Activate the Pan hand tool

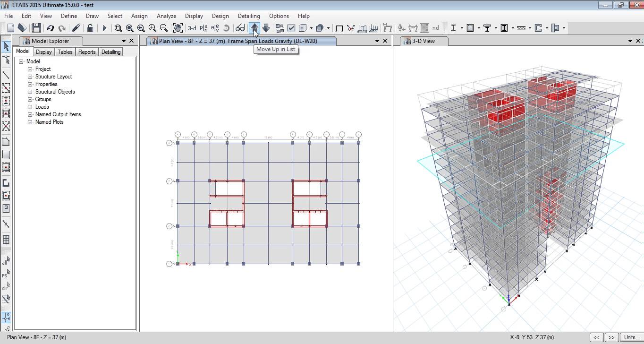click(x=178, y=28)
